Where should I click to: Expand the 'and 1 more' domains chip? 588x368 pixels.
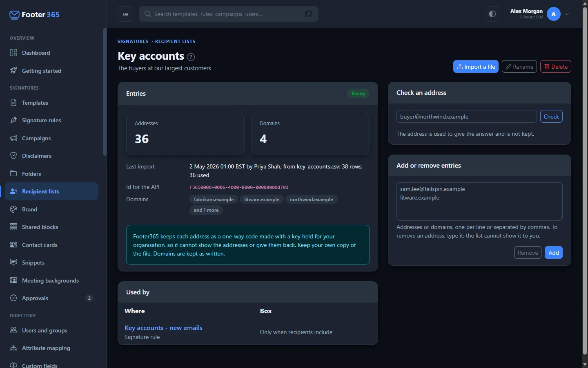206,210
